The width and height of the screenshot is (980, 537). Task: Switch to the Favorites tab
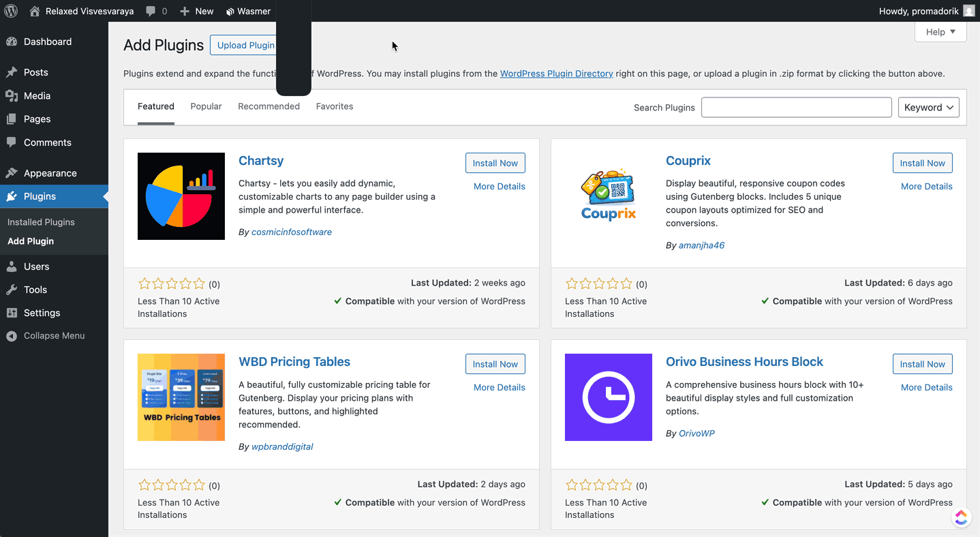(334, 106)
